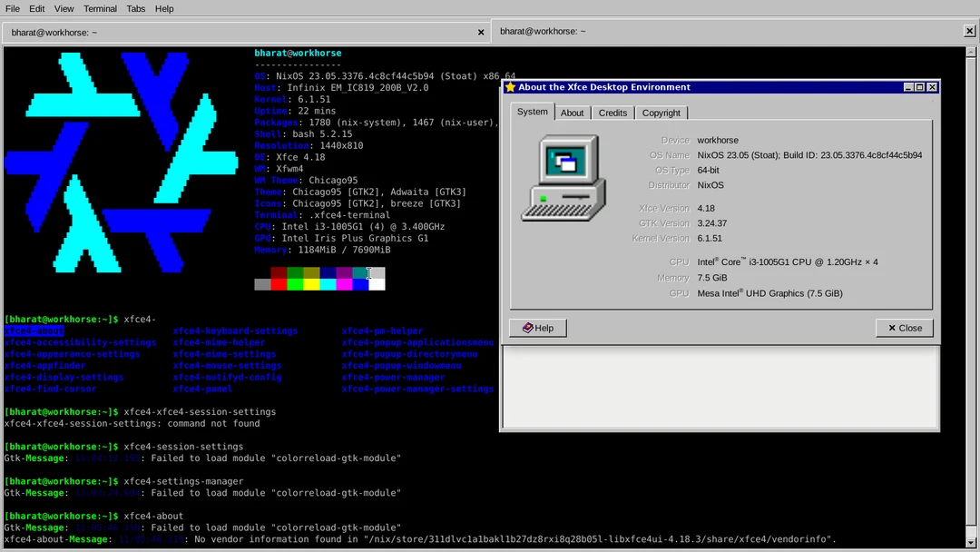Click xfce4-keyboard-settings completion entry
The width and height of the screenshot is (980, 552).
click(x=235, y=330)
